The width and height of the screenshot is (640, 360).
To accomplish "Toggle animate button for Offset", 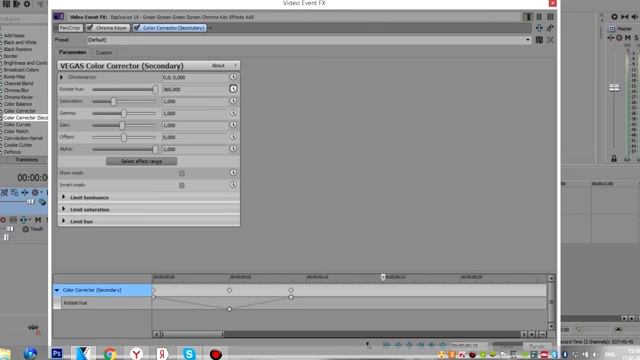I will (233, 137).
